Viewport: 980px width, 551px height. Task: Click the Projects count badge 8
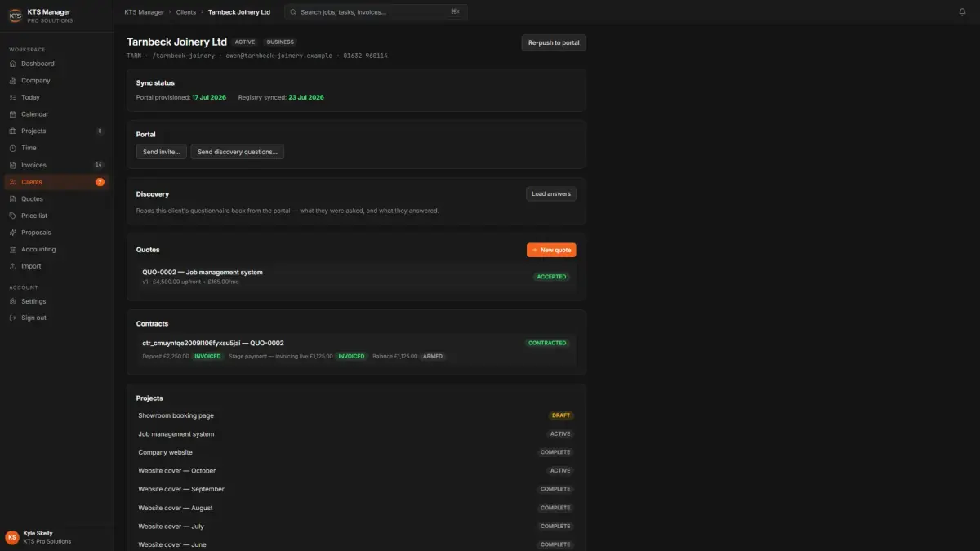(100, 131)
